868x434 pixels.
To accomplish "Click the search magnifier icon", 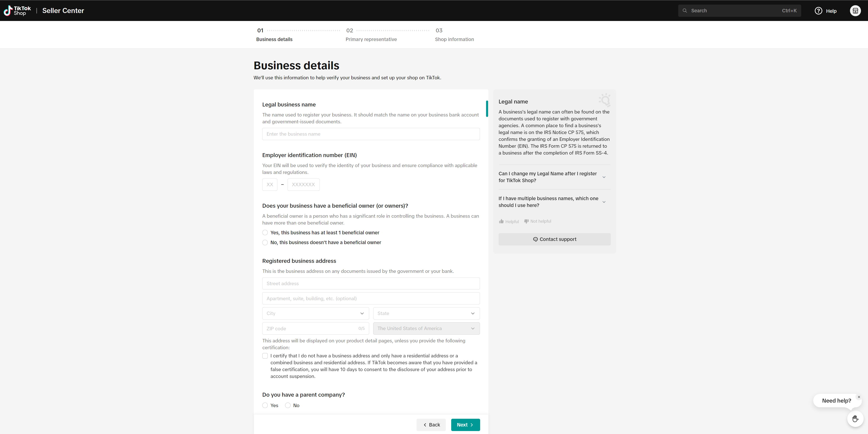I will [685, 11].
